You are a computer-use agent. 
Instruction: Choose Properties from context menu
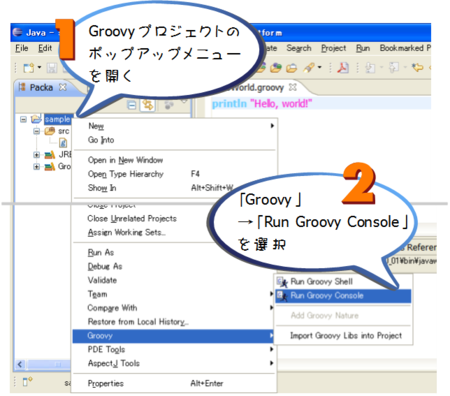175,384
